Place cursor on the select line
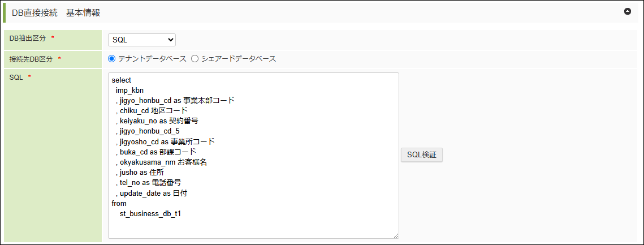 click(x=122, y=80)
